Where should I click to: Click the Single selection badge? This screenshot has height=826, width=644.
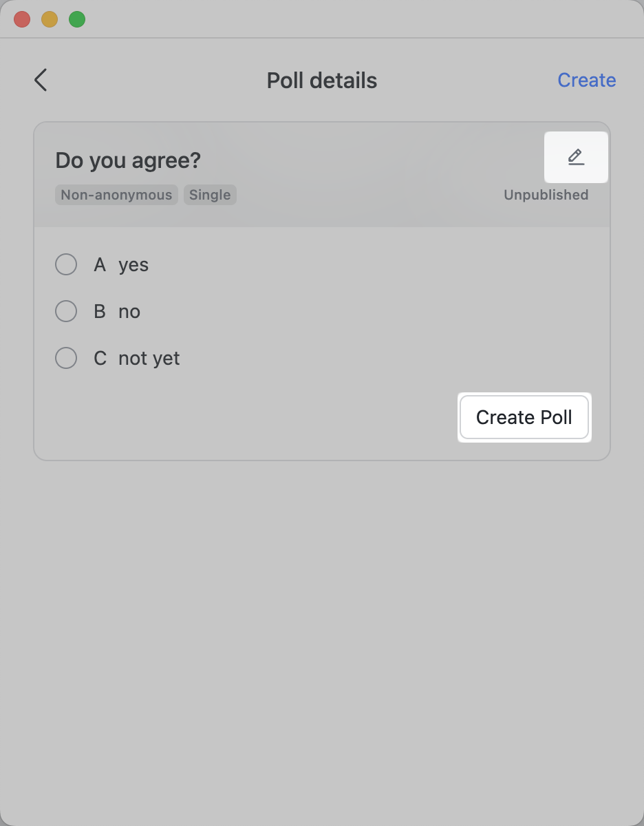pos(210,195)
